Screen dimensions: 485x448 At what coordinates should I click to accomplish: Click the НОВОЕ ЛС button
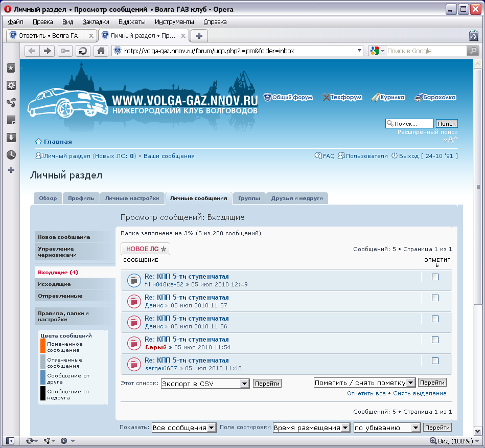coord(146,249)
